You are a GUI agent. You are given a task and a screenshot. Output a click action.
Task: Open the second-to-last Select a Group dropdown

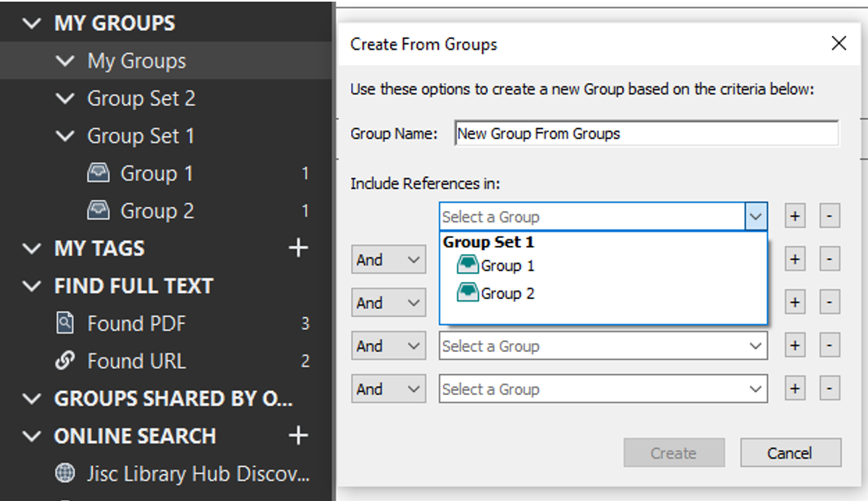pos(603,346)
